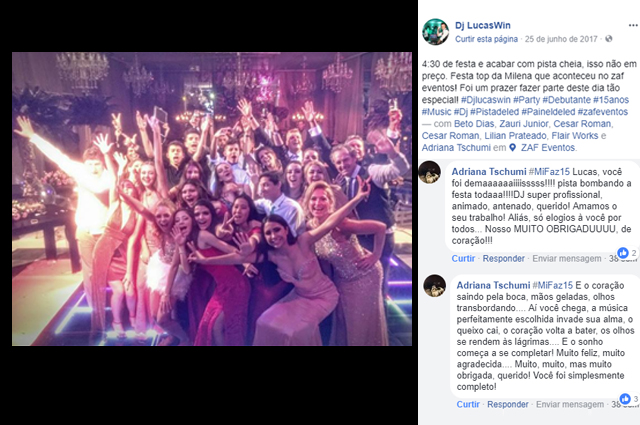Click Dj LucasWin profile picture
This screenshot has width=640, height=425.
(436, 32)
